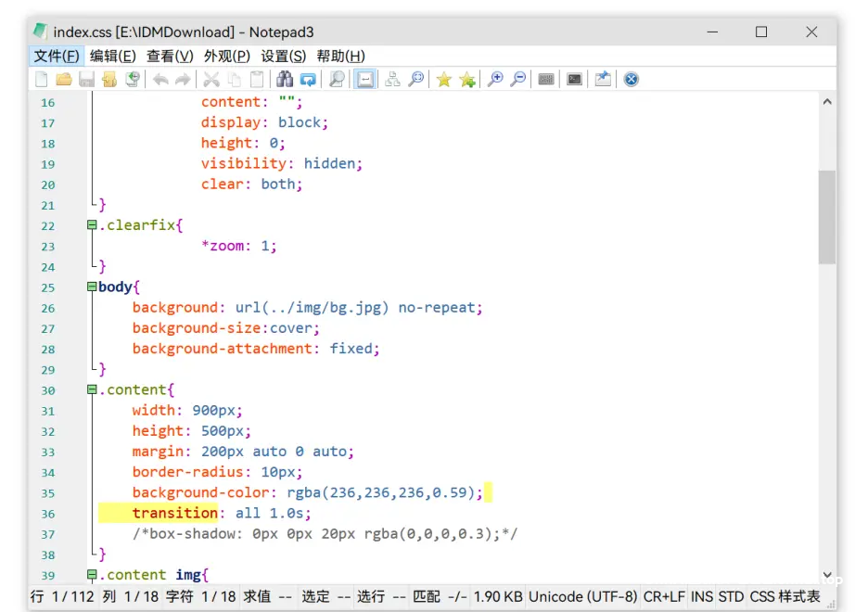Toggle the Always On Top pin icon

(603, 80)
